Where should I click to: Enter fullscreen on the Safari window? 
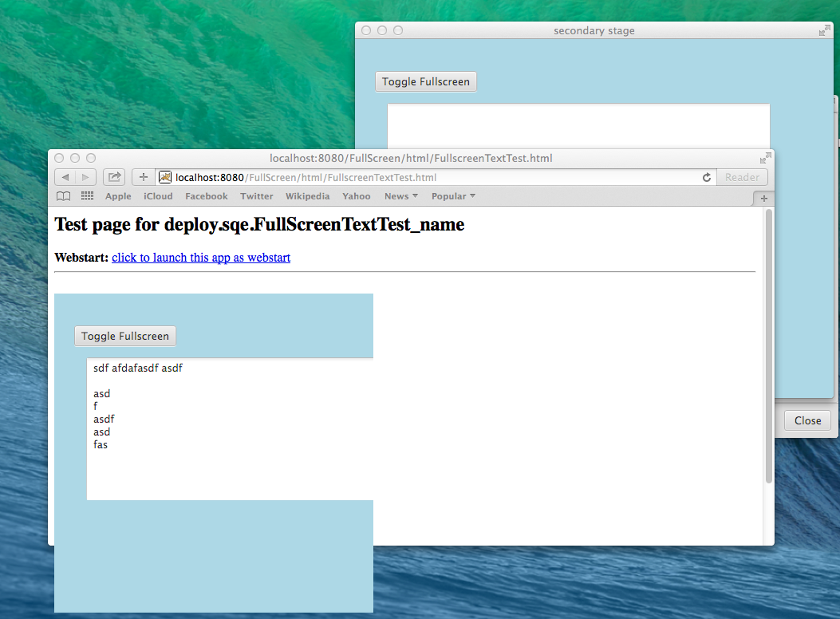[766, 158]
